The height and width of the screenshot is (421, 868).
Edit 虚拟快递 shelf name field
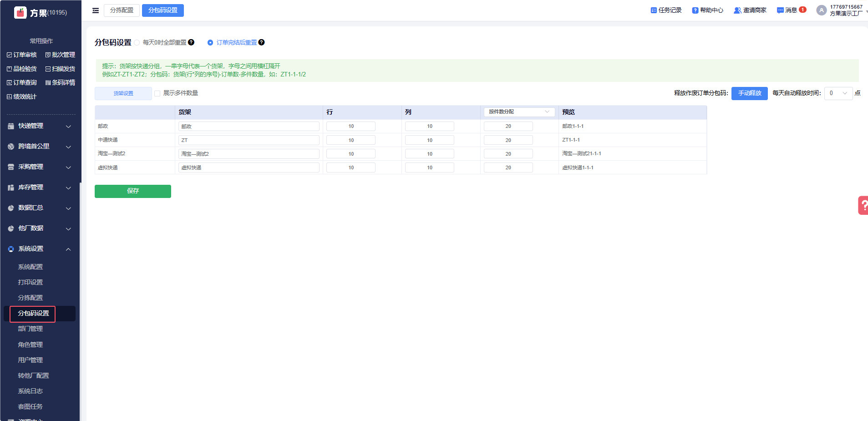249,167
